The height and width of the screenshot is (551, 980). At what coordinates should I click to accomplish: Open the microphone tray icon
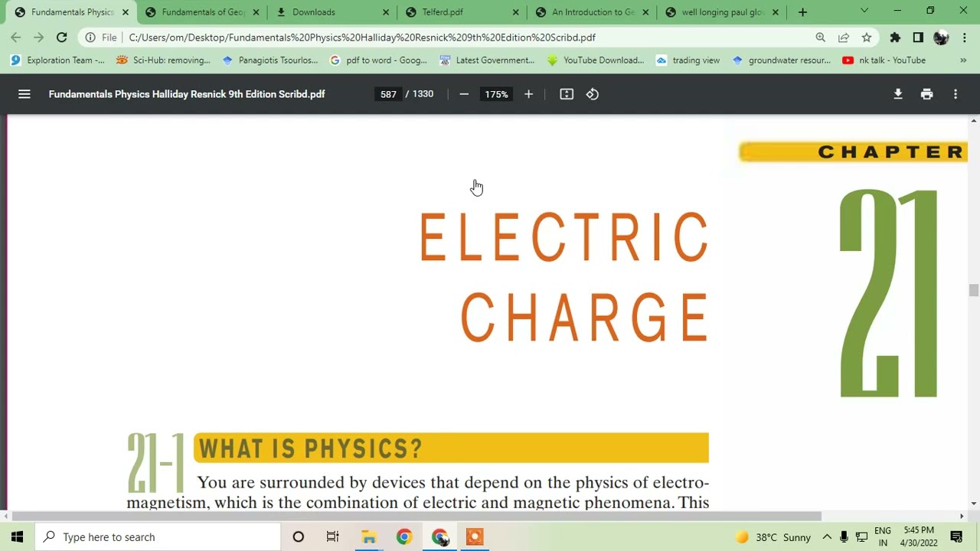[844, 536]
